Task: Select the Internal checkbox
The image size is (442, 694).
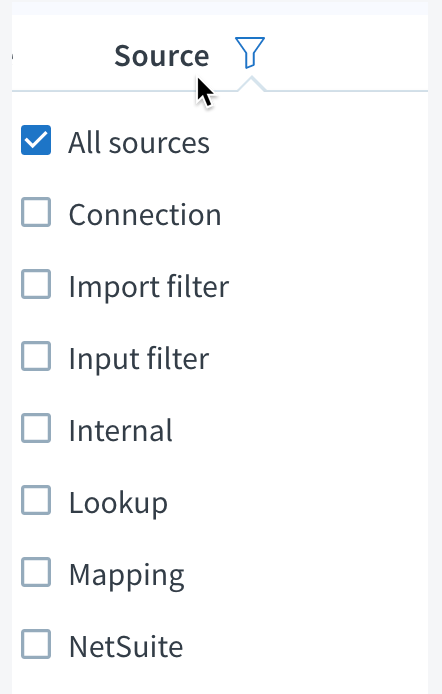Action: click(36, 428)
